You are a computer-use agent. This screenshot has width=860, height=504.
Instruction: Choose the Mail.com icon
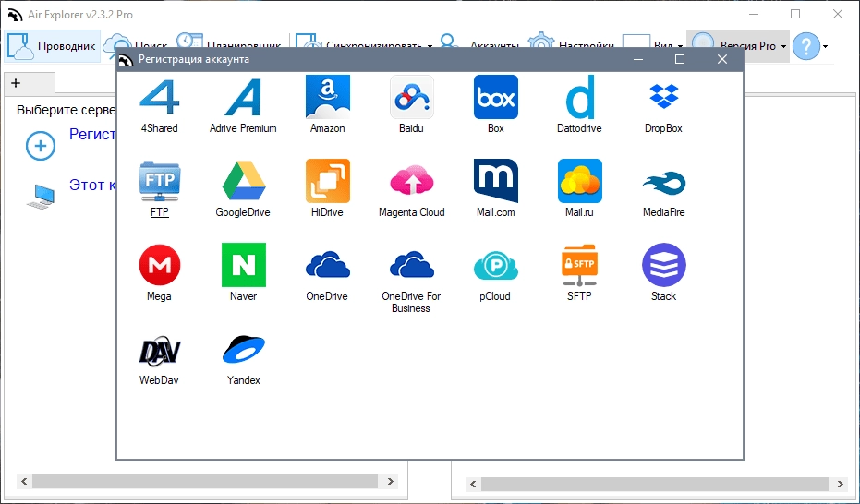click(x=495, y=181)
